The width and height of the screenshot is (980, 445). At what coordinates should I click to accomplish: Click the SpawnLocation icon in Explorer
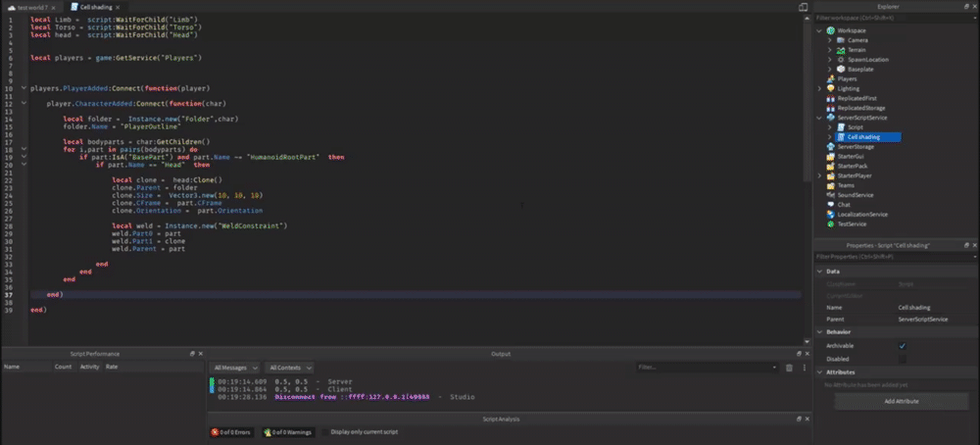[x=841, y=60]
